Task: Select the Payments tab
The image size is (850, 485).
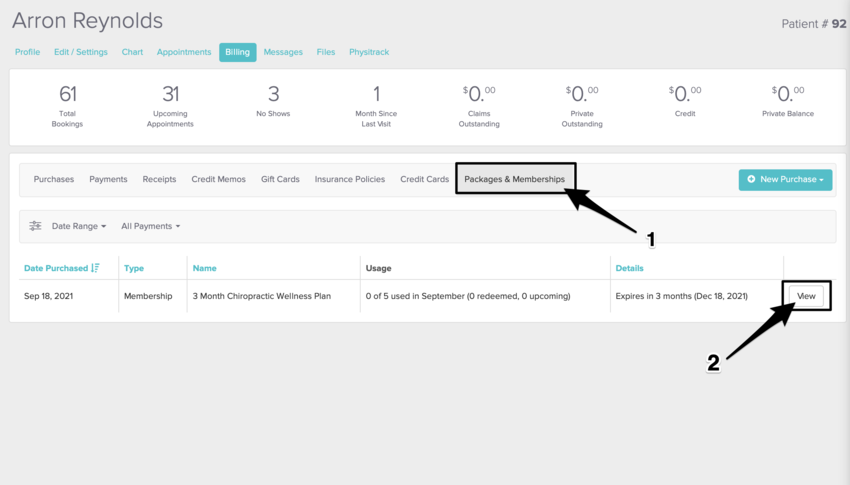Action: coord(108,179)
